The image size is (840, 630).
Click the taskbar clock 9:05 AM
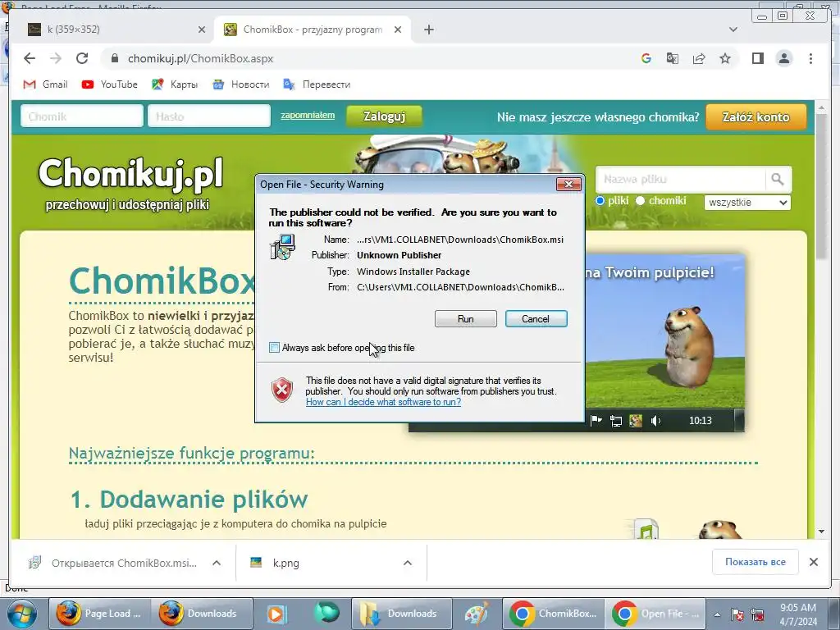[x=798, y=614]
